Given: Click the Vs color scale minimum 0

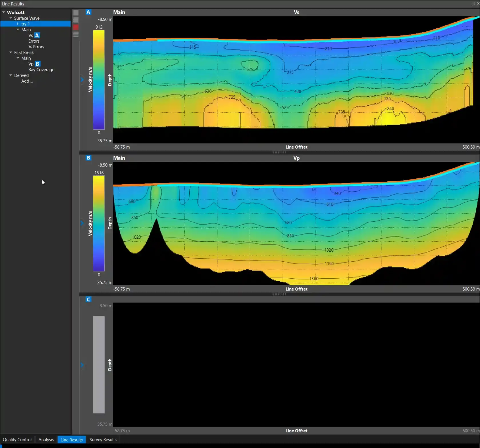Looking at the screenshot, I should [99, 133].
